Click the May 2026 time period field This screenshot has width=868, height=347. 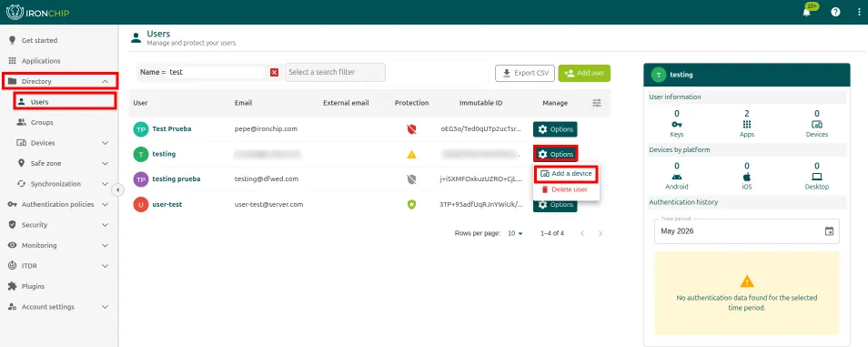(x=747, y=231)
